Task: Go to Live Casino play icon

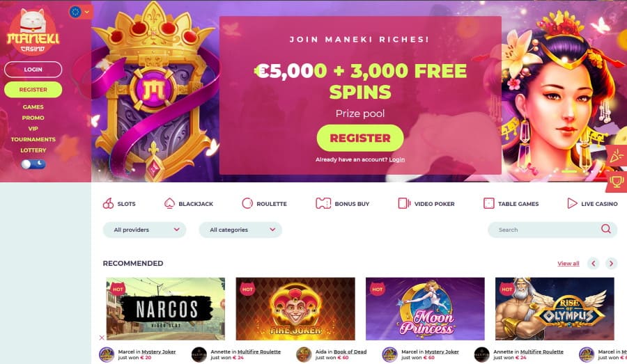Action: pyautogui.click(x=572, y=203)
